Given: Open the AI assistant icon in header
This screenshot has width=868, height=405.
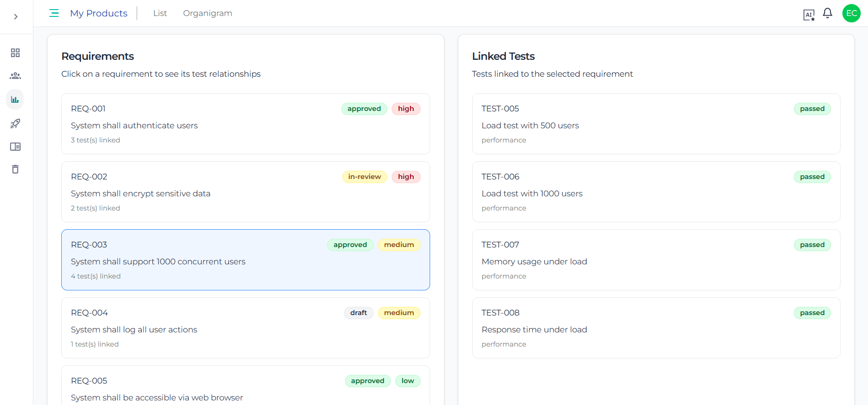Looking at the screenshot, I should point(809,15).
